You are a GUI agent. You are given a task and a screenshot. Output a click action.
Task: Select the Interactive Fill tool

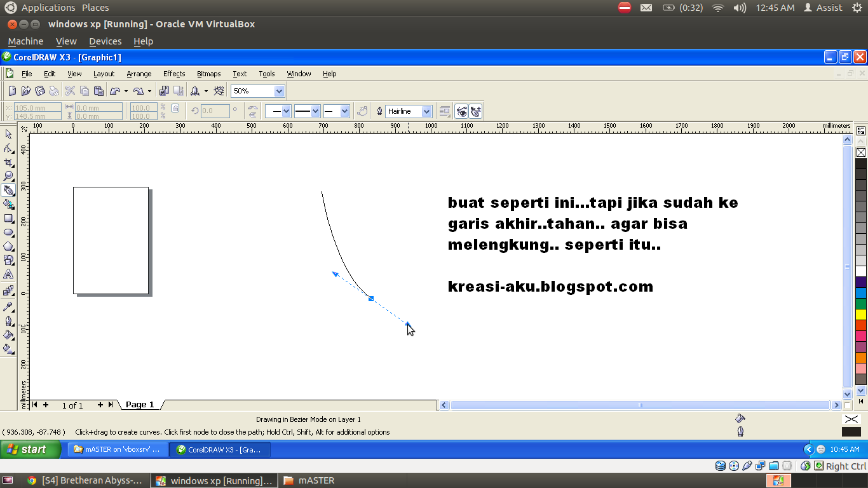point(8,348)
